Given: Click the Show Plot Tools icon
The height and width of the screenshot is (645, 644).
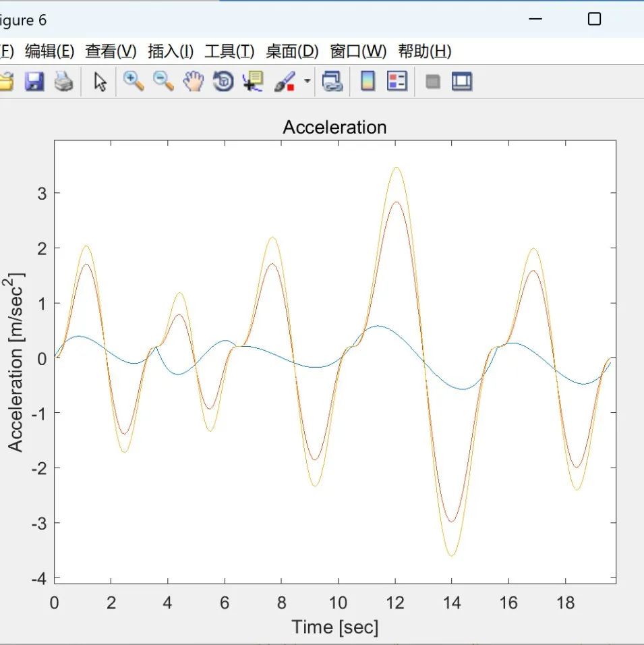Looking at the screenshot, I should [x=462, y=81].
